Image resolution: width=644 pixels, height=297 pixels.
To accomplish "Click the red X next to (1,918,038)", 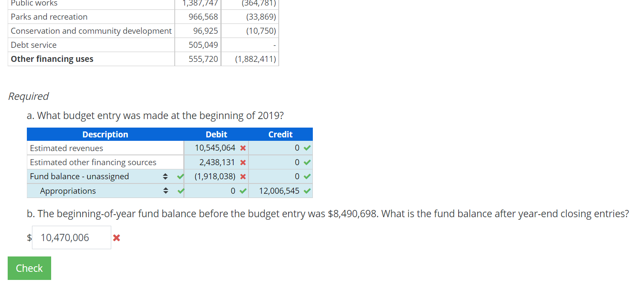I will pyautogui.click(x=243, y=176).
